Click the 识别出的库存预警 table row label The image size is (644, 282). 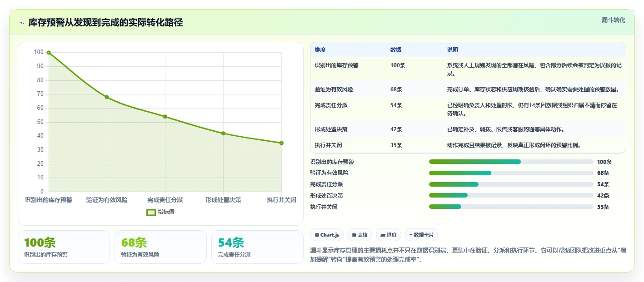[x=336, y=65]
